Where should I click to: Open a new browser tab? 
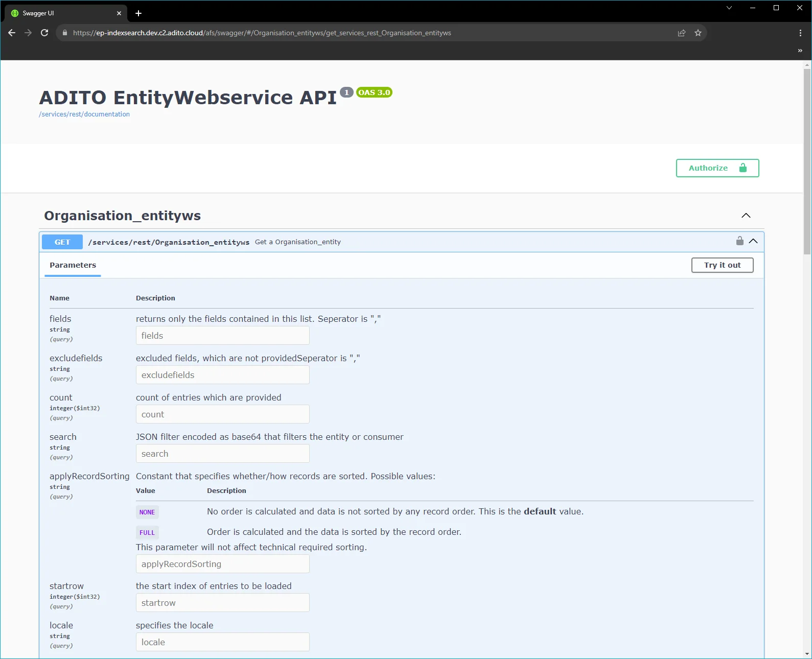click(x=138, y=13)
